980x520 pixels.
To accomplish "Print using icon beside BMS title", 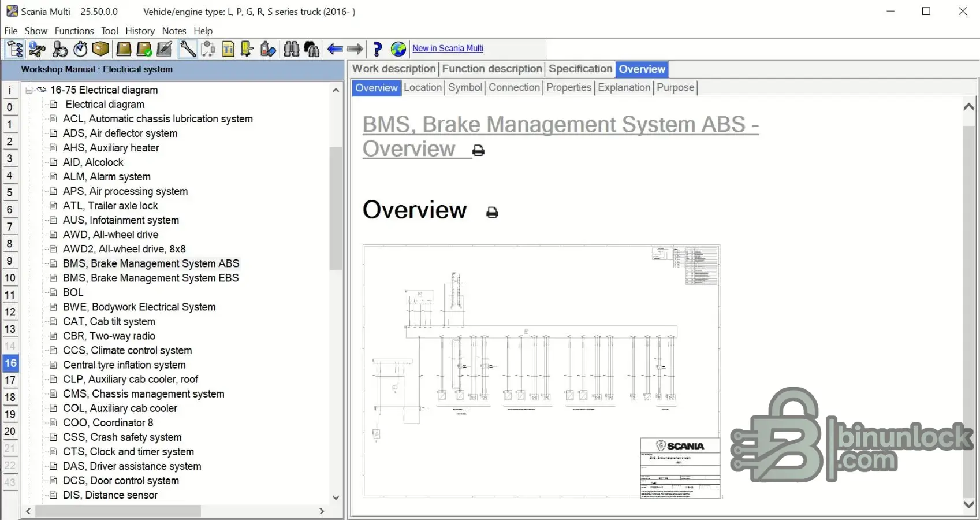I will tap(478, 151).
